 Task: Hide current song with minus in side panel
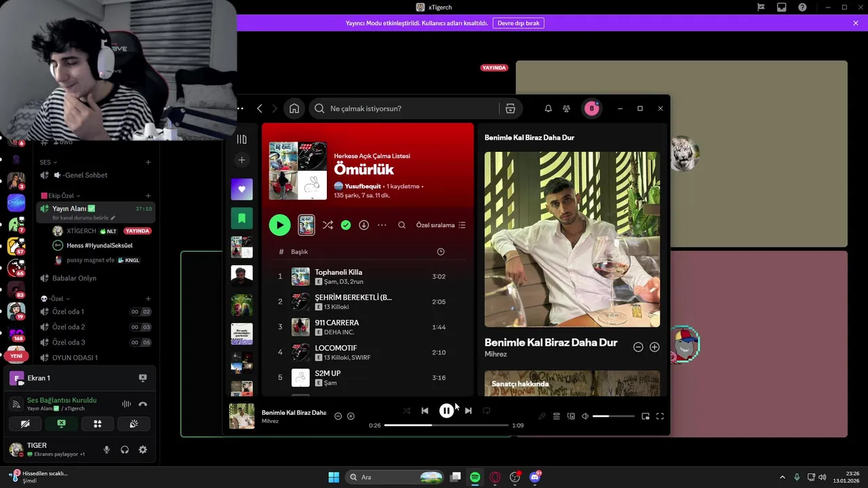(x=638, y=347)
